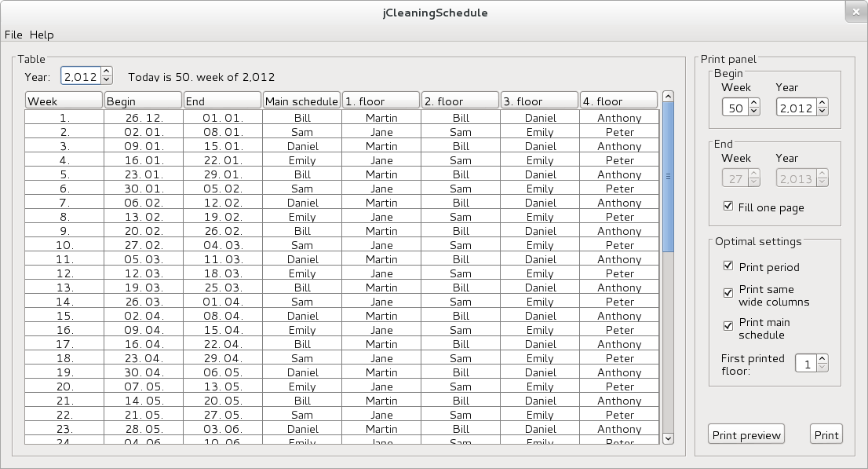Decrease the Begin Year spinner

822,112
